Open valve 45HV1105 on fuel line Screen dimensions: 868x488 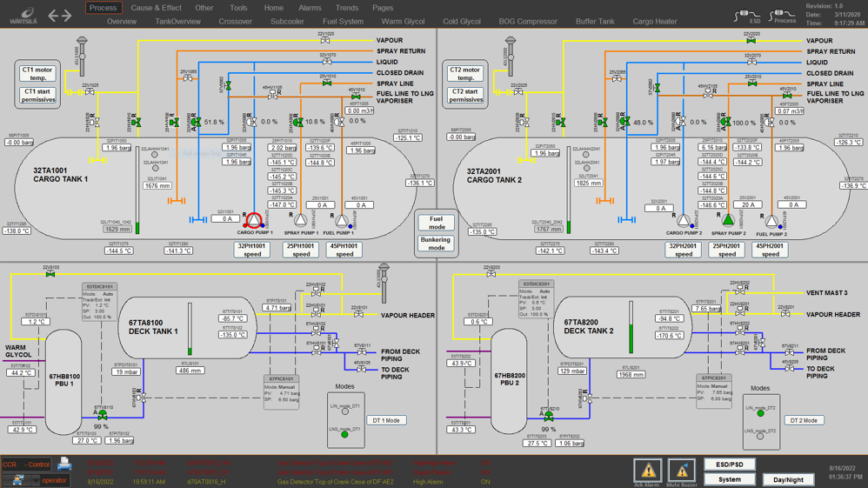(273, 96)
